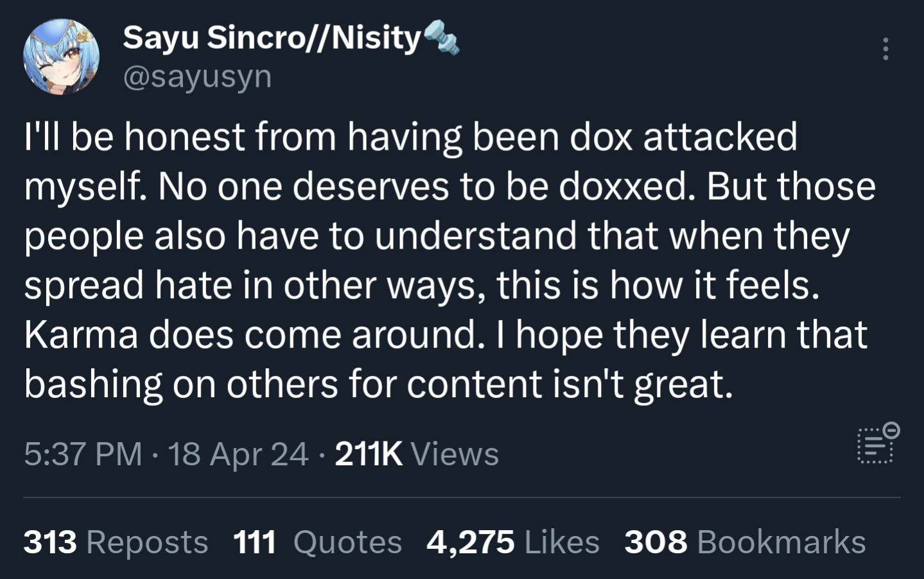Click the final line "bashing on others"
This screenshot has width=924, height=579.
(378, 384)
